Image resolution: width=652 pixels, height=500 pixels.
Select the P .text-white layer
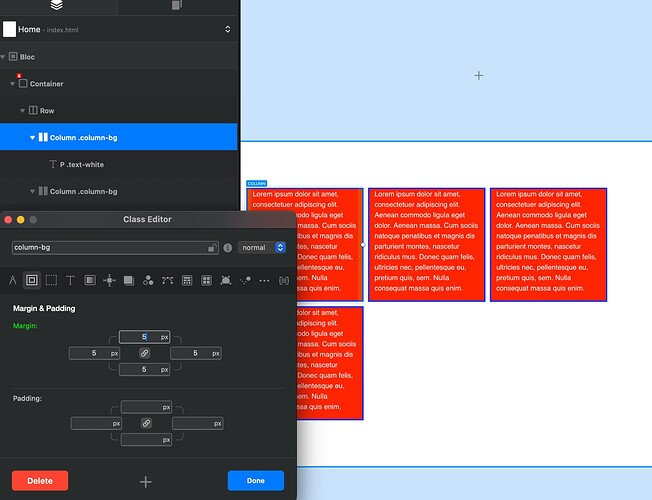[x=81, y=164]
